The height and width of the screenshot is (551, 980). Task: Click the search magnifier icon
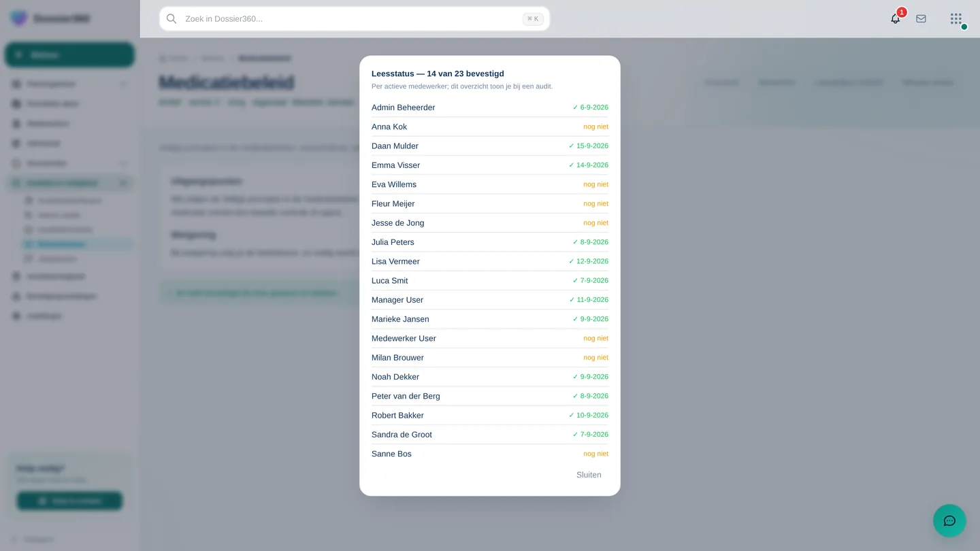[x=171, y=19]
